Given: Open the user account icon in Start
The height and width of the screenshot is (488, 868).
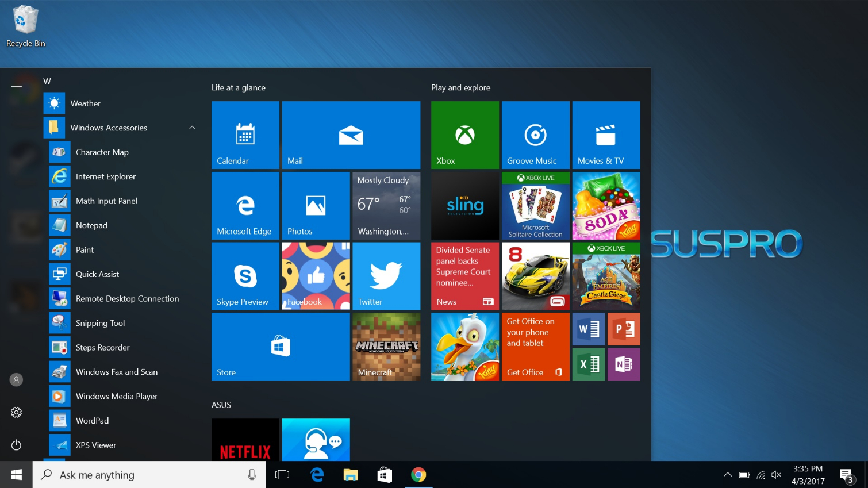Looking at the screenshot, I should 16,380.
